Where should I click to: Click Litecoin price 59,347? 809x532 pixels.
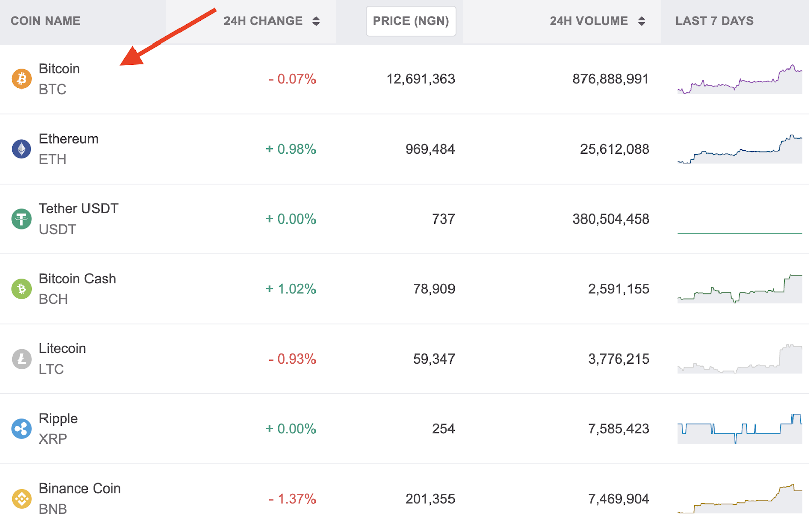[434, 359]
